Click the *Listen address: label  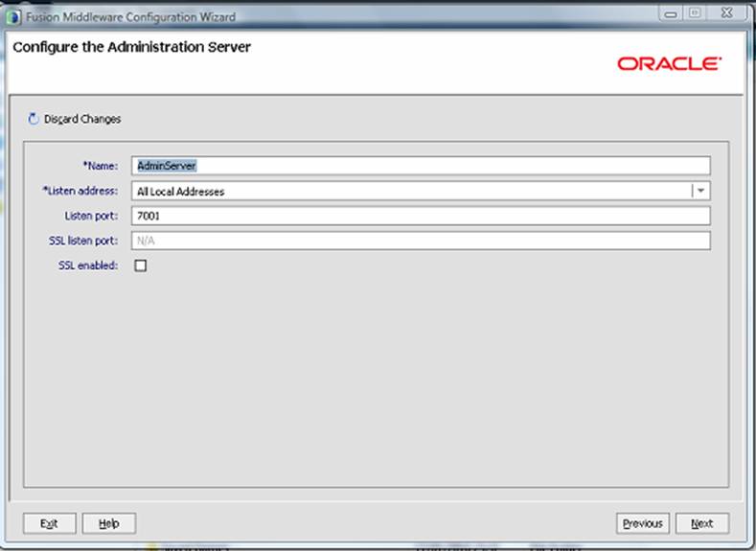[x=80, y=191]
